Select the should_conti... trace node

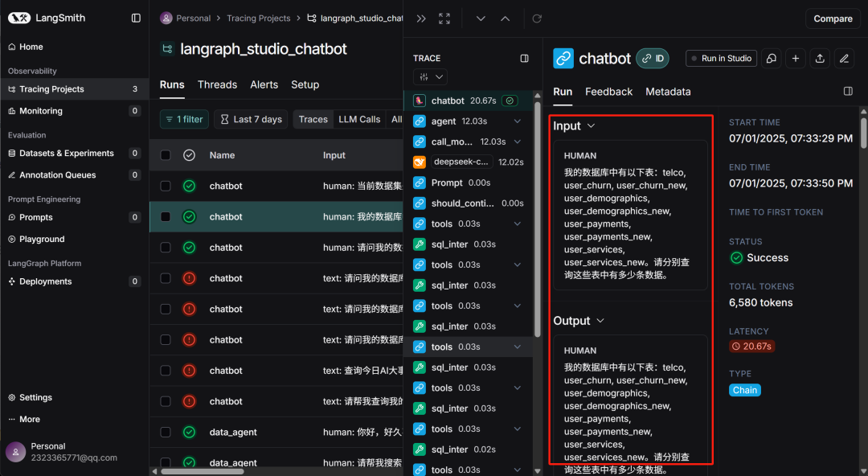(469, 203)
